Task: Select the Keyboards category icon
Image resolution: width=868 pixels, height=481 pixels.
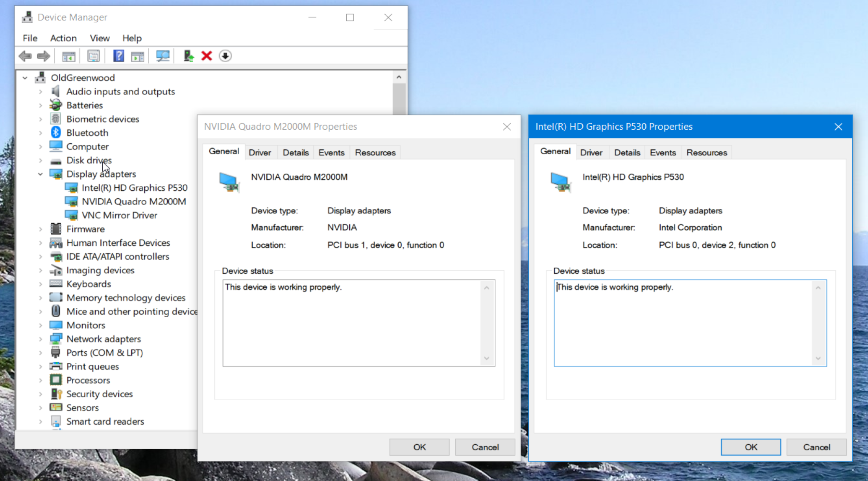Action: [56, 284]
